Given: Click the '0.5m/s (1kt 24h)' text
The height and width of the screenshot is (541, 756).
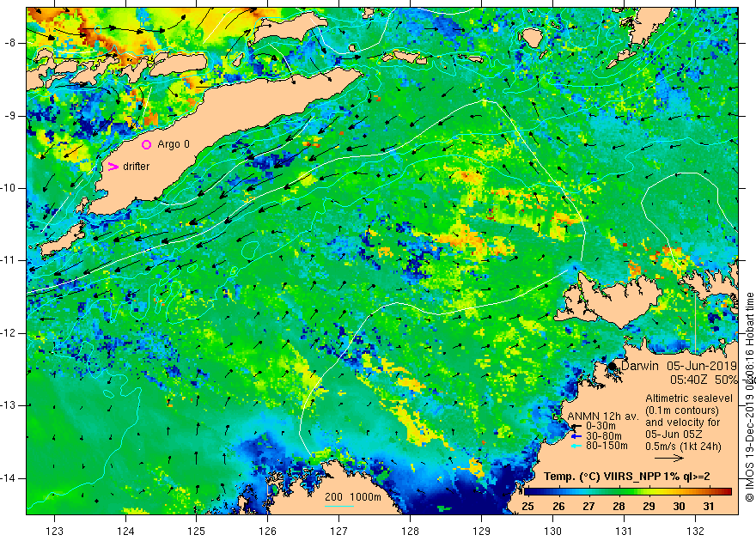Looking at the screenshot, I should coord(683,446).
